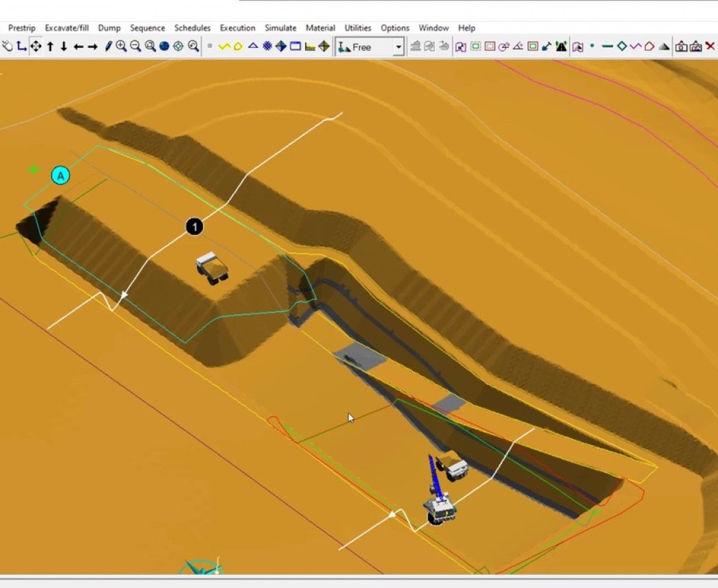Click the first camera snapshot icon
This screenshot has width=718, height=588.
point(681,46)
